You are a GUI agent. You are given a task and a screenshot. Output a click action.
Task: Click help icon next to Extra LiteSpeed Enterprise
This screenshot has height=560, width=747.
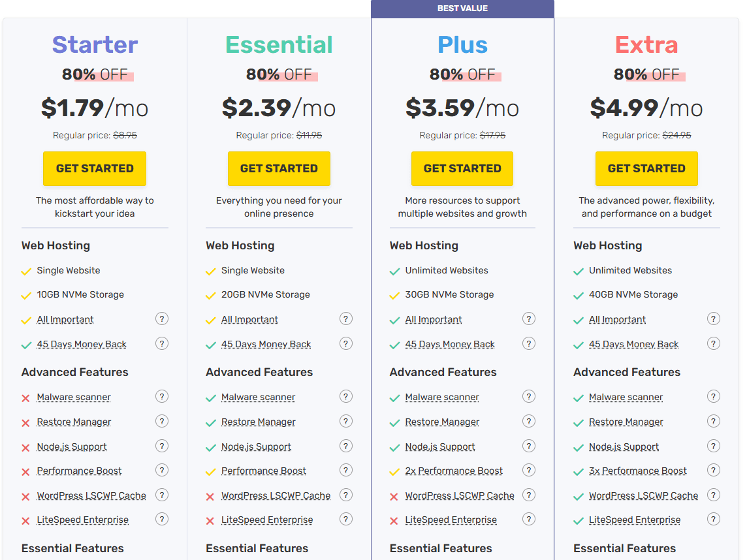pyautogui.click(x=714, y=519)
